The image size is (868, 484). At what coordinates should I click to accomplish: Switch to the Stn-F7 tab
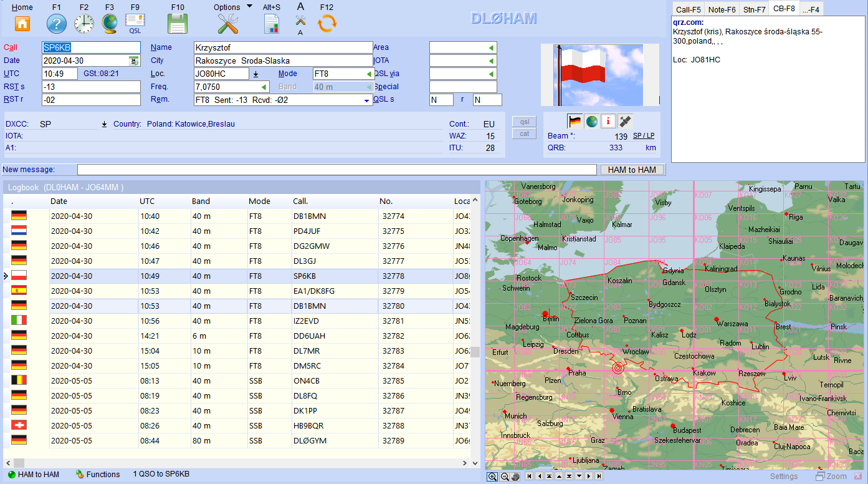(755, 9)
